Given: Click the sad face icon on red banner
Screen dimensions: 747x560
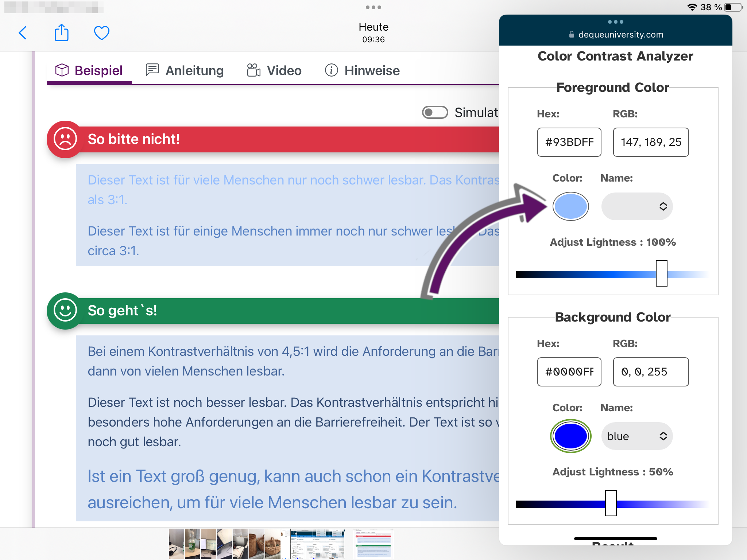Looking at the screenshot, I should tap(65, 139).
